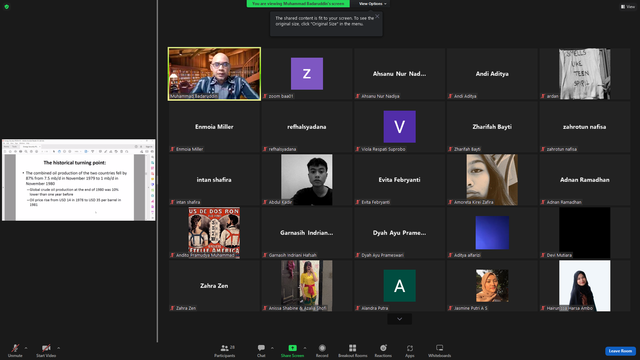This screenshot has width=640, height=360.
Task: Click the poster image of Andito Pramudya Muhammad
Action: [x=214, y=233]
